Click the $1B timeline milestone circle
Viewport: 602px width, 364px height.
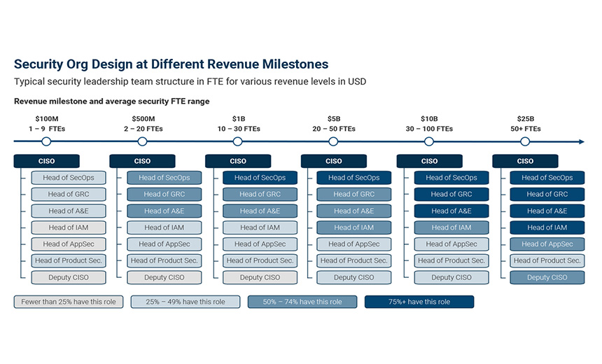click(238, 141)
